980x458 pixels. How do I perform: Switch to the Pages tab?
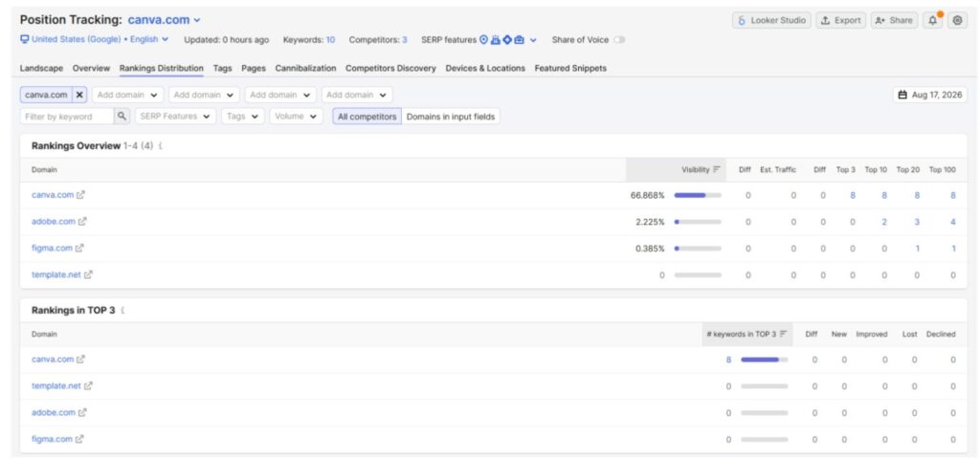(253, 68)
